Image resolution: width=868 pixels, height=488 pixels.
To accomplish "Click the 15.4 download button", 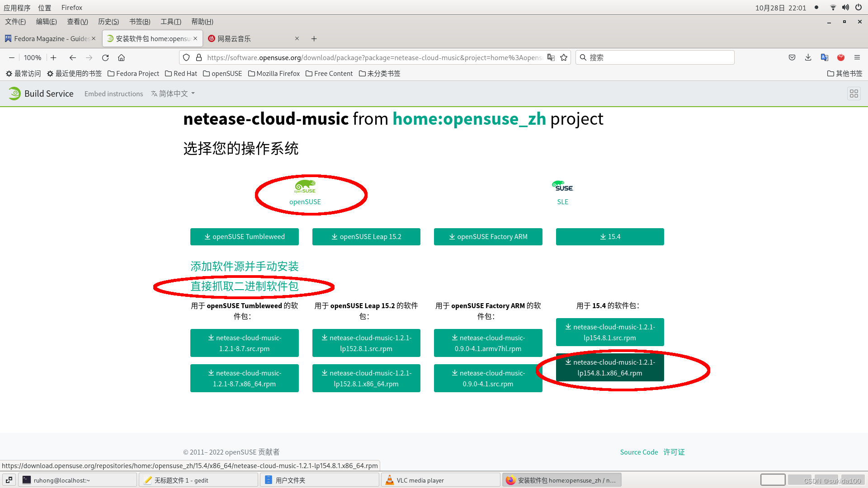I will click(x=610, y=237).
